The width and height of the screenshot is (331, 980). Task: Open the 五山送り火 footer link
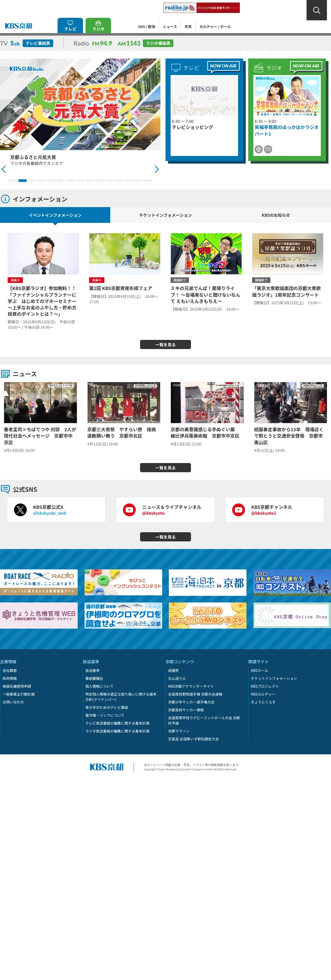[177, 679]
